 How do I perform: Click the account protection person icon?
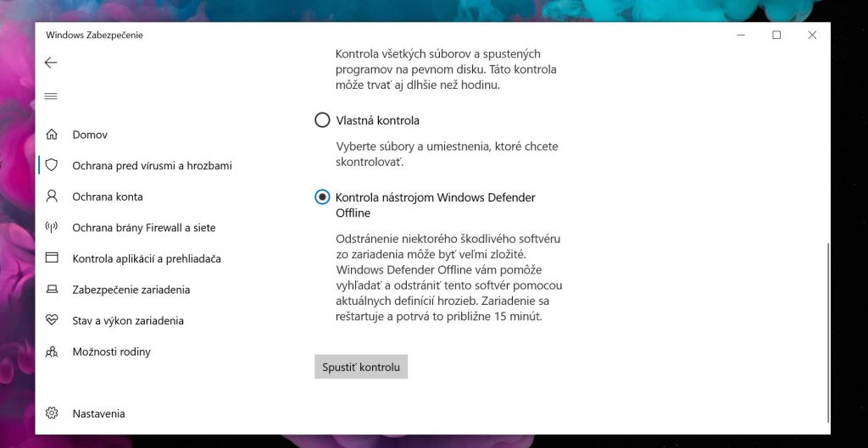click(52, 196)
